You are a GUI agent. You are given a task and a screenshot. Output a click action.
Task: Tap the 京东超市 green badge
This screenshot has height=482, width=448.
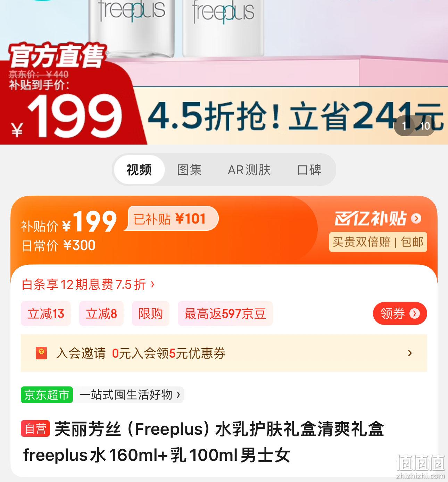tap(47, 395)
